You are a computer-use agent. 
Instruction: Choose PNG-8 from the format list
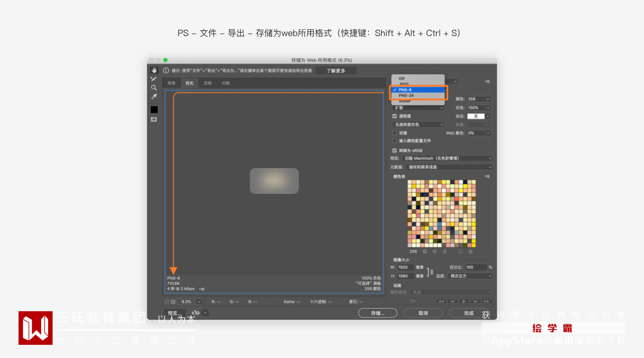point(418,90)
